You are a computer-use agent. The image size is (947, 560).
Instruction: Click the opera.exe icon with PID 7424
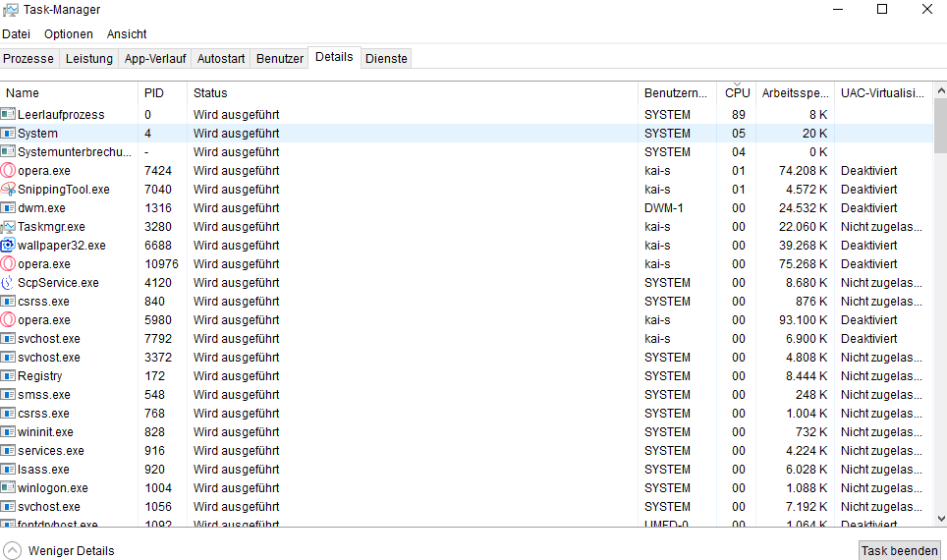tap(8, 170)
